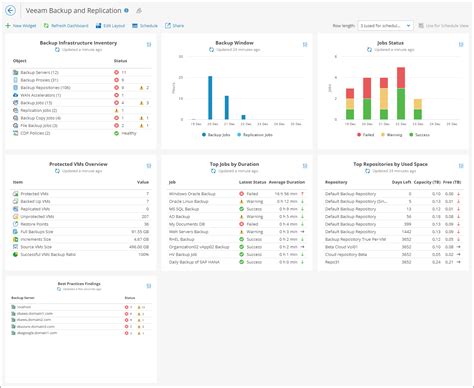Image resolution: width=474 pixels, height=388 pixels.
Task: Click refresh icon under Jobs Status title
Action: click(x=369, y=50)
